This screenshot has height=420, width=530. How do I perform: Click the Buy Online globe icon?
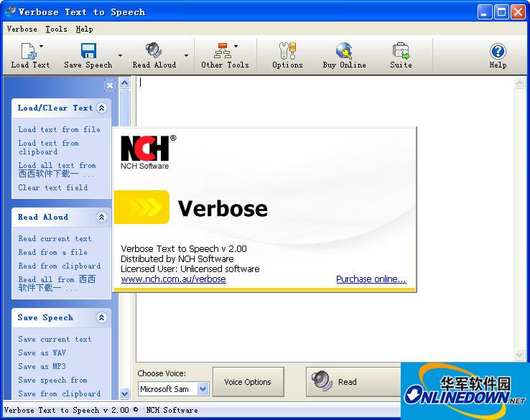pyautogui.click(x=344, y=50)
